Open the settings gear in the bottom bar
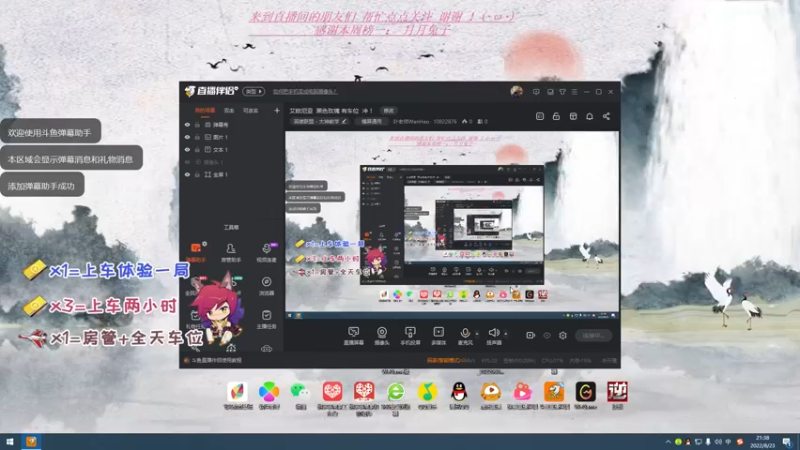This screenshot has height=450, width=800. (x=563, y=335)
